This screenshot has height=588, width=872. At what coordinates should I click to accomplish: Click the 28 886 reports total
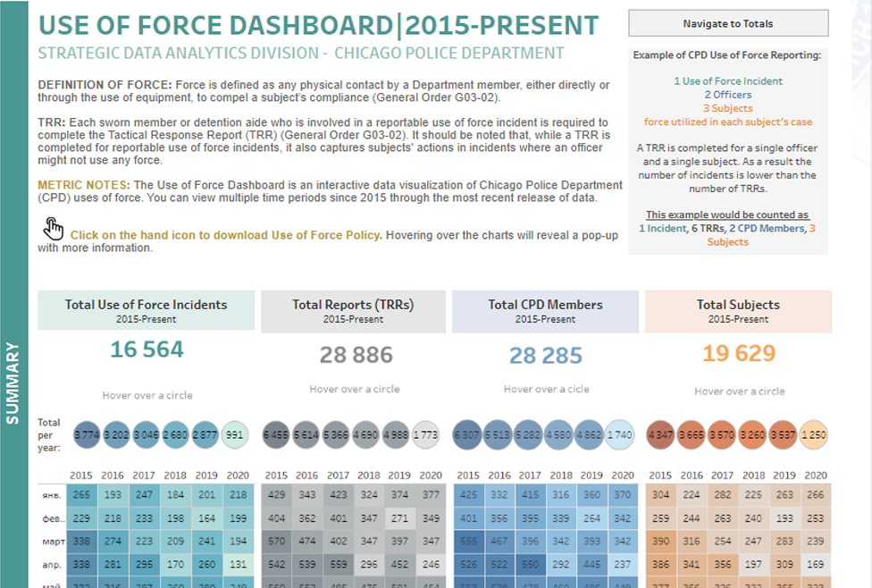[x=356, y=355]
